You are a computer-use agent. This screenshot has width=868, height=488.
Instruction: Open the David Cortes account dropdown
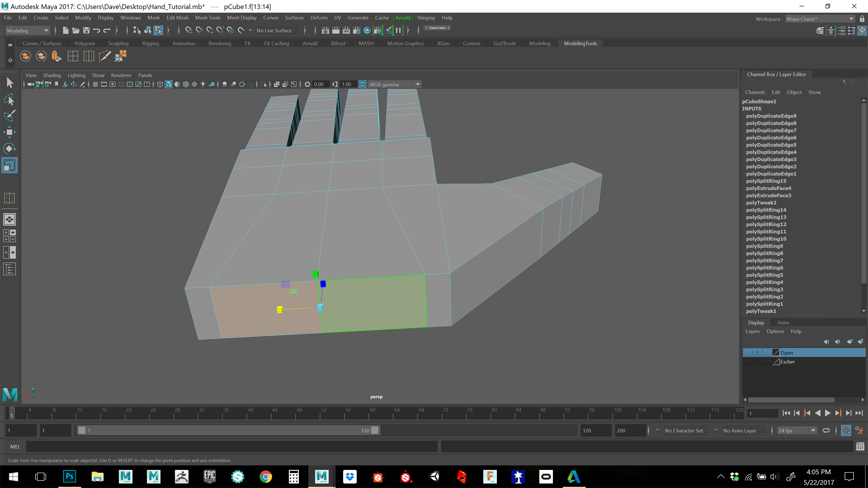point(437,28)
